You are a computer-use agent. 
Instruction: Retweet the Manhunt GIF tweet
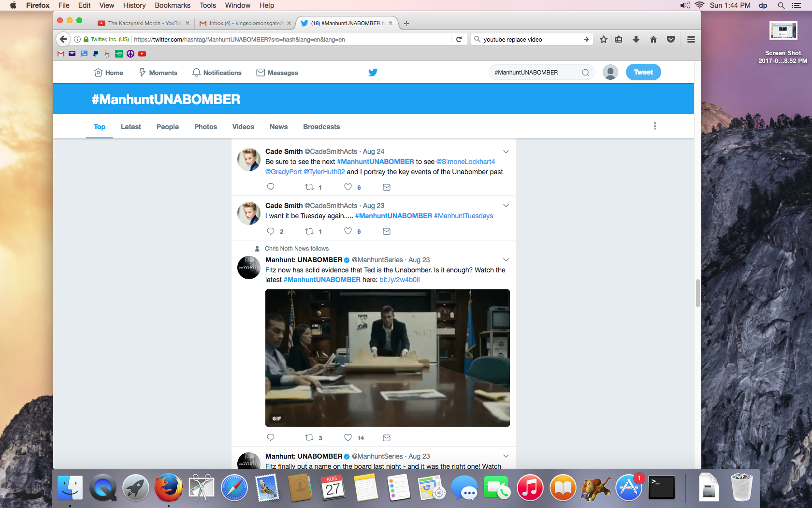pyautogui.click(x=309, y=437)
